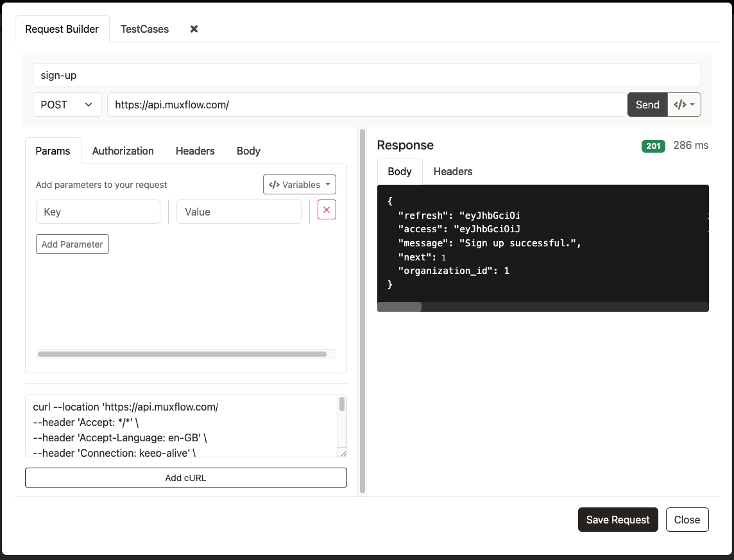The height and width of the screenshot is (560, 734).
Task: Open the POST method dropdown
Action: pos(67,105)
